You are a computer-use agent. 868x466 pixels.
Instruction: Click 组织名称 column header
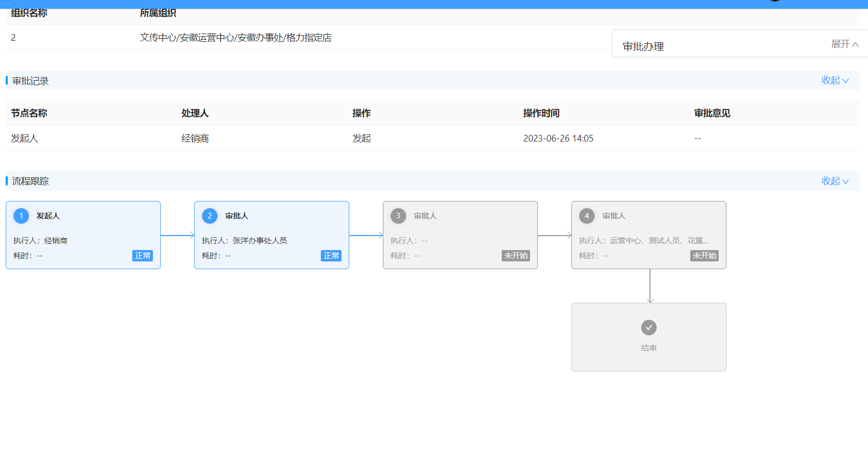[29, 13]
